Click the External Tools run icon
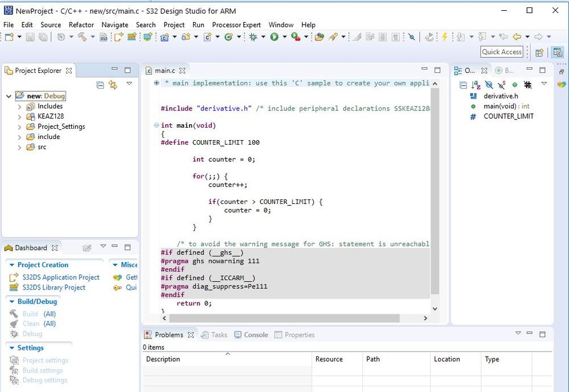569x392 pixels. coord(296,36)
